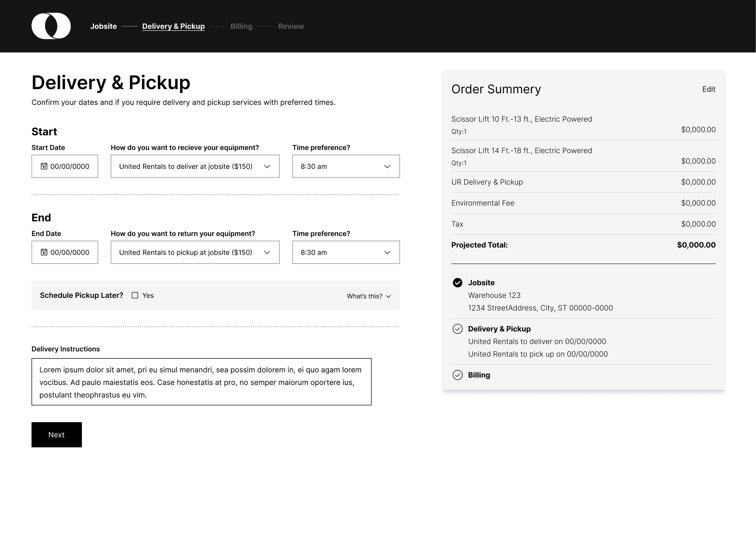
Task: Click the calendar icon in Start Date field
Action: [44, 166]
